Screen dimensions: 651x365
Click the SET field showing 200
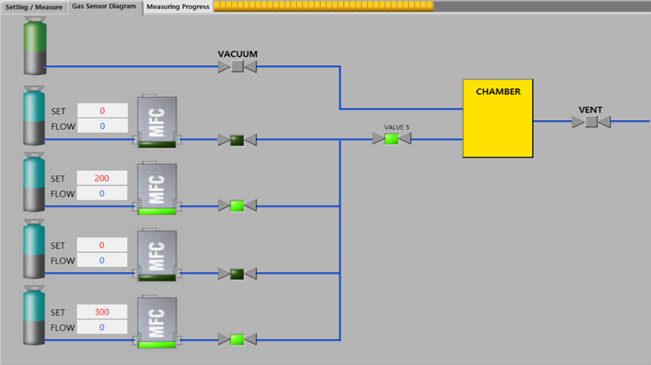pos(102,178)
